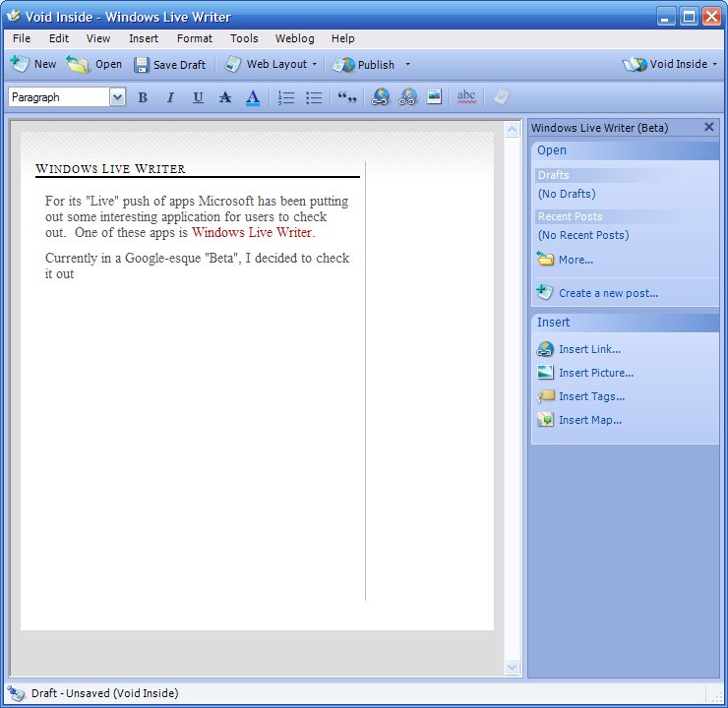Expand the Void Inside weblog dropdown arrow
The width and height of the screenshot is (728, 708).
714,64
